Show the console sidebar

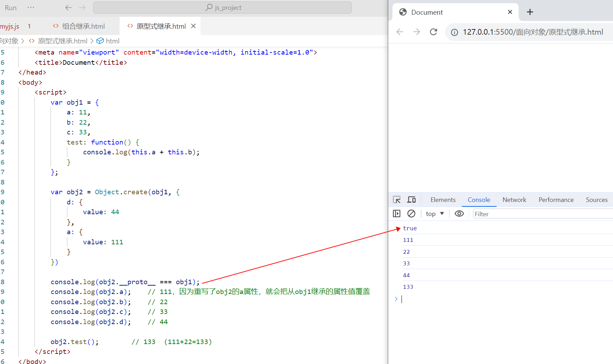click(397, 213)
